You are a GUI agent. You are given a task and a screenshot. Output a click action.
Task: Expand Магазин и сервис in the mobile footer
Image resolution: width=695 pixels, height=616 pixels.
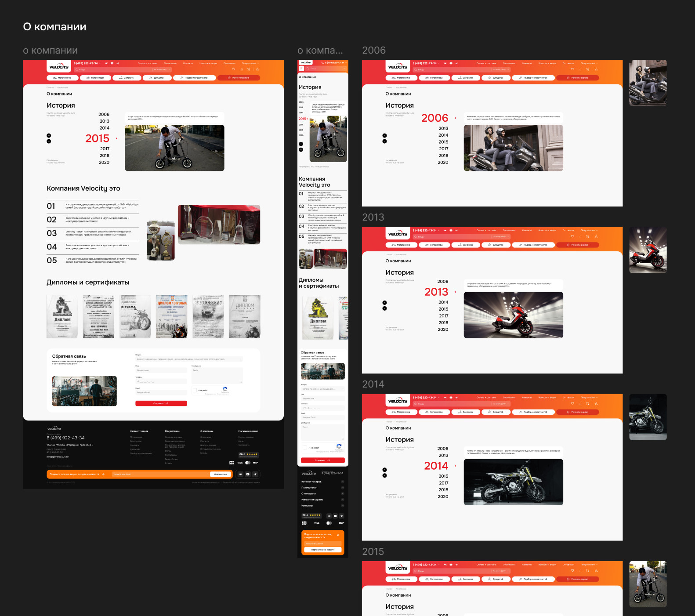click(343, 500)
